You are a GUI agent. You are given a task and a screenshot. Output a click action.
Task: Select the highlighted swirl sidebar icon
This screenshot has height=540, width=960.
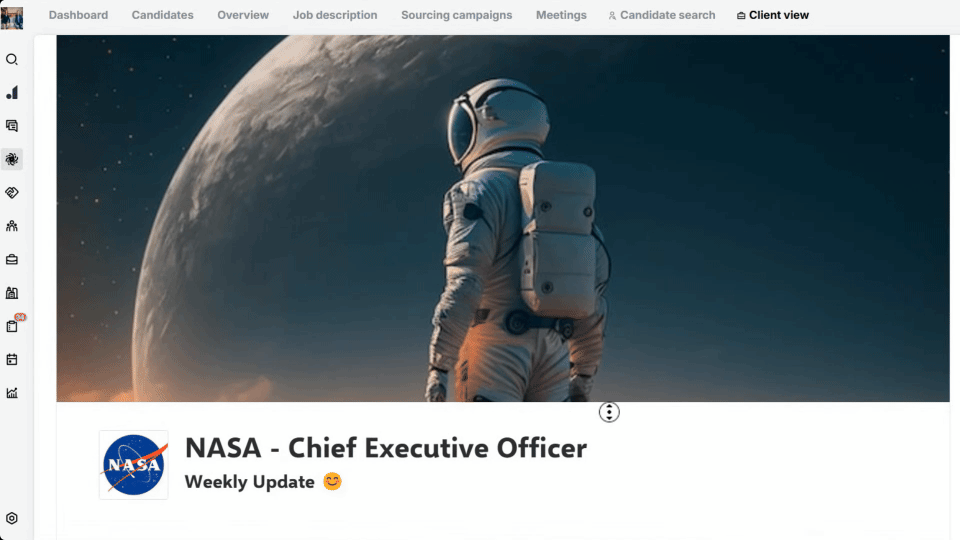(12, 159)
